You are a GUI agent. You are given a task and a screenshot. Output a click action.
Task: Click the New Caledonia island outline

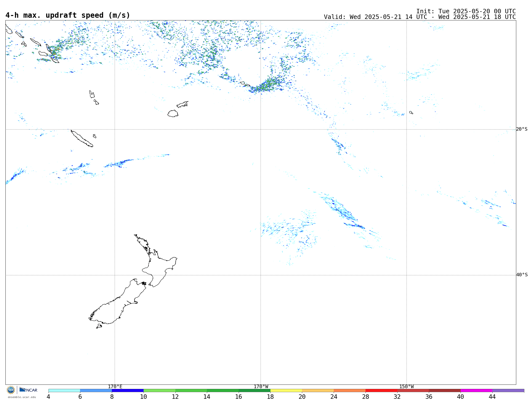click(82, 138)
